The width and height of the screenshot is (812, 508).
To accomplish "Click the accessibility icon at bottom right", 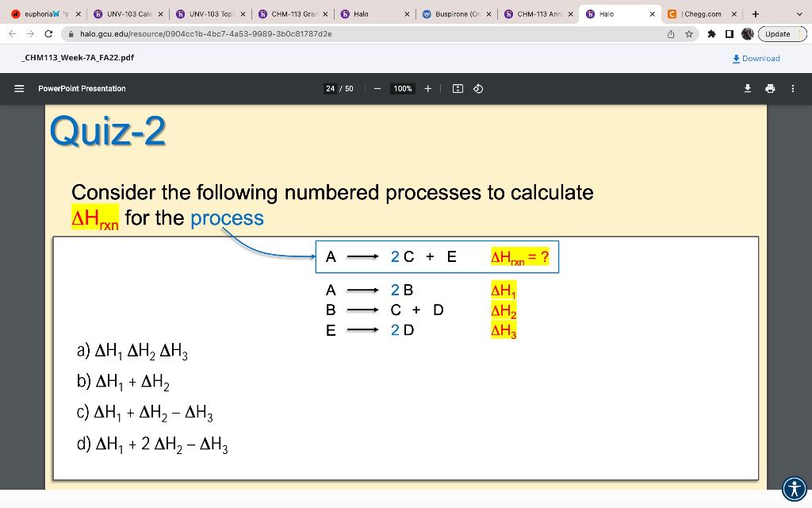I will coord(793,488).
